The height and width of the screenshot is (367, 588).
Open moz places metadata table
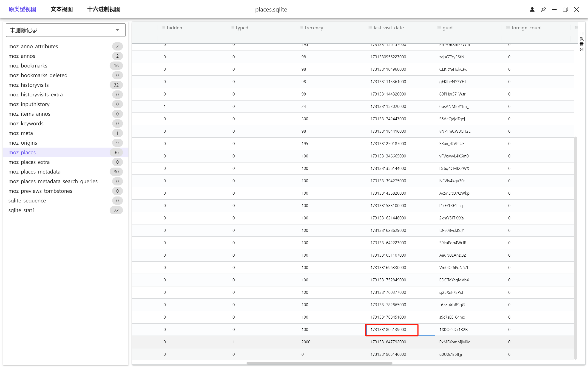coord(34,172)
